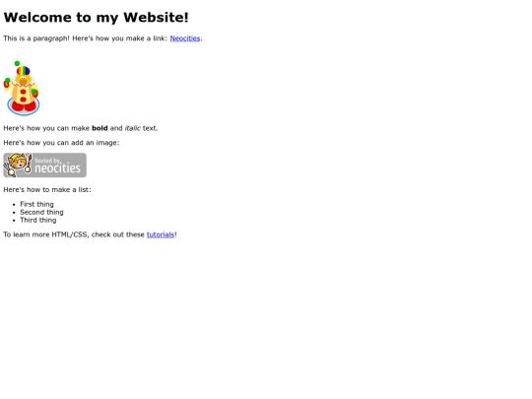The image size is (532, 399).
Task: Click the clown's rainbow hat
Action: [x=23, y=71]
